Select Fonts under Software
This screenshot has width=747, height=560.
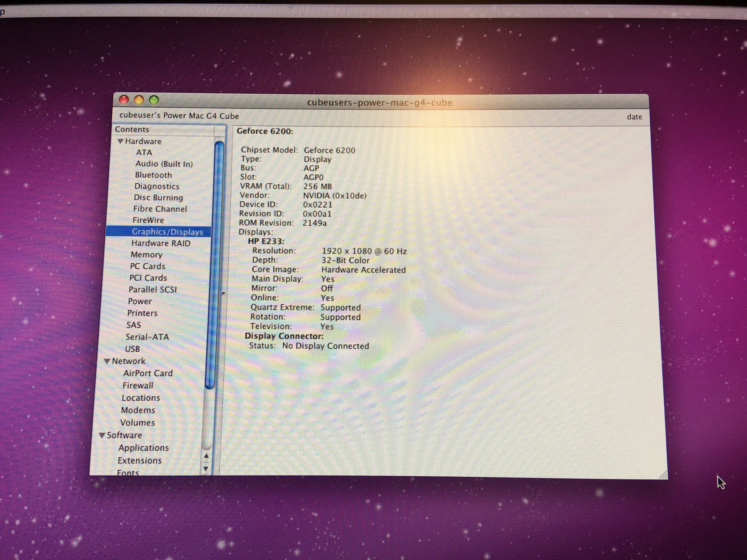point(128,473)
